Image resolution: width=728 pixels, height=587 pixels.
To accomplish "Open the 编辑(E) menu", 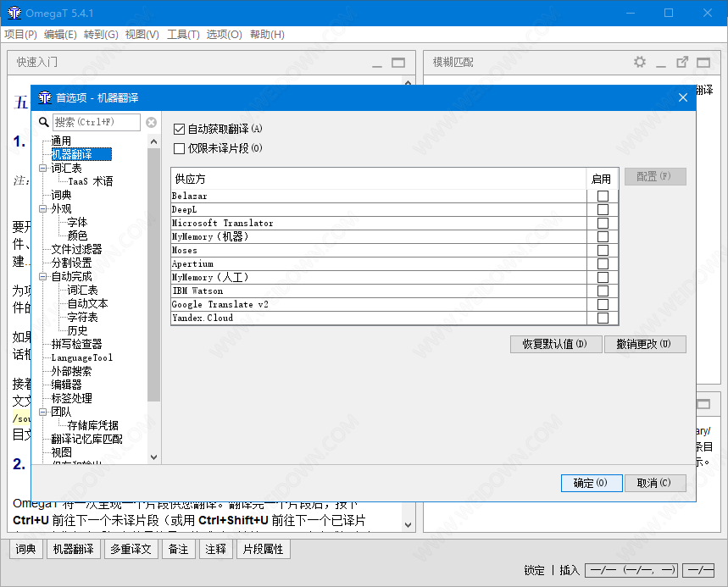I will tap(60, 35).
